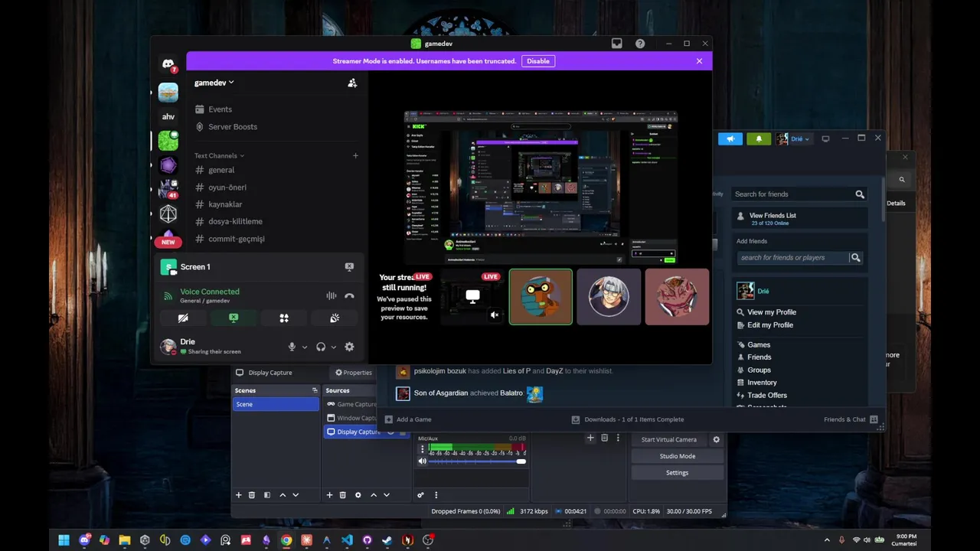Disconnect from the voice channel
The height and width of the screenshot is (551, 980).
349,295
